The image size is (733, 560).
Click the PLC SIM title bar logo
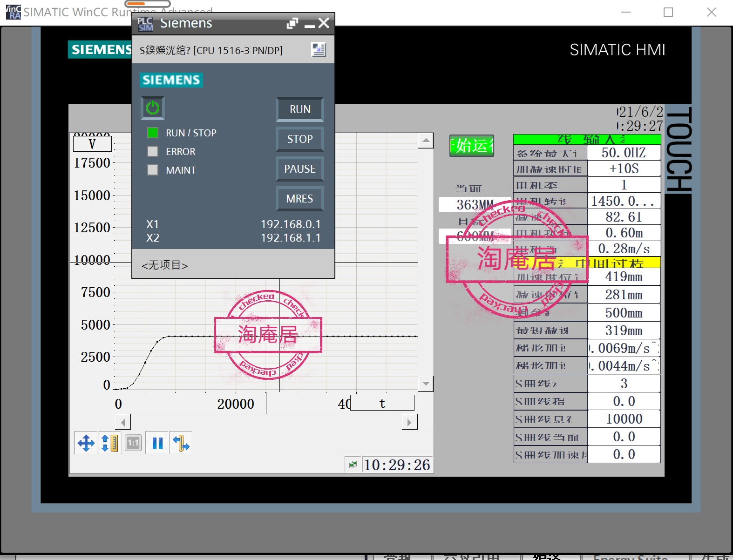click(x=145, y=24)
